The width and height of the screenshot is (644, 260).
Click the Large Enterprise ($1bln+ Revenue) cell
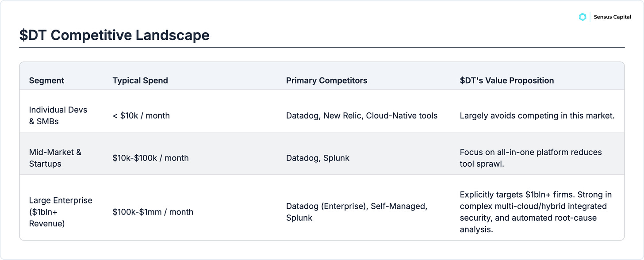coord(61,212)
